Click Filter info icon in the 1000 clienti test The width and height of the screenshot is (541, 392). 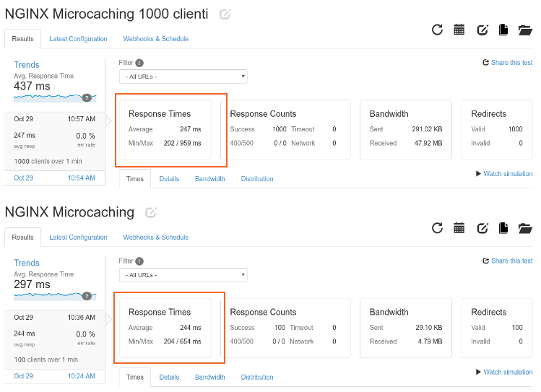pyautogui.click(x=139, y=63)
